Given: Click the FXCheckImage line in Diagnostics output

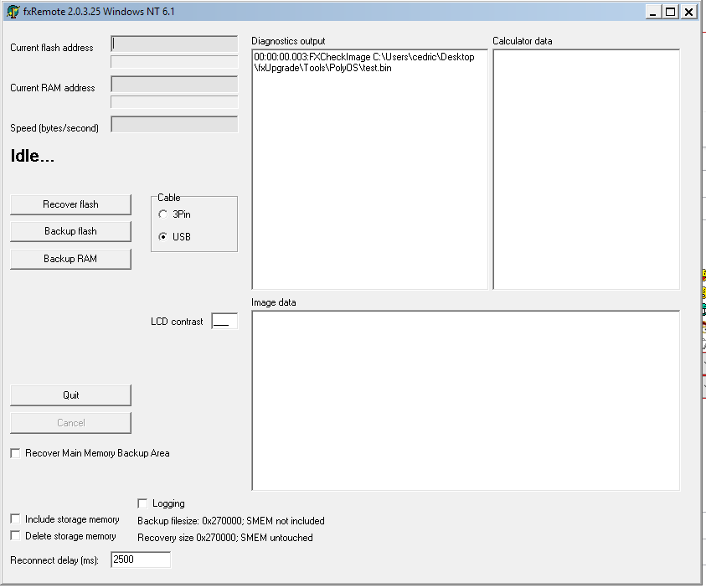Looking at the screenshot, I should (x=364, y=63).
